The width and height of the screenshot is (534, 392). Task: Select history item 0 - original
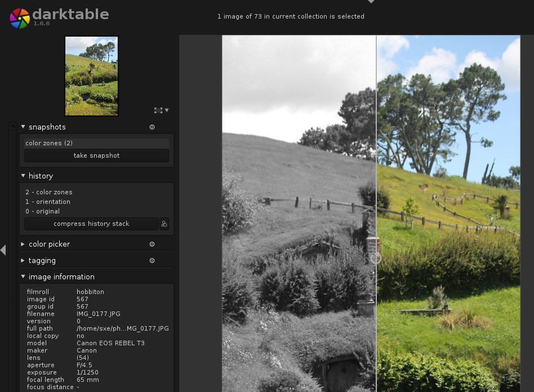point(43,211)
